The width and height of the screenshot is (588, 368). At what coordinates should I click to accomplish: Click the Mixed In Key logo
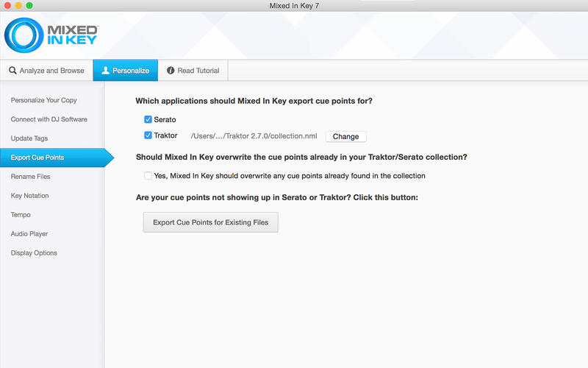(x=51, y=35)
